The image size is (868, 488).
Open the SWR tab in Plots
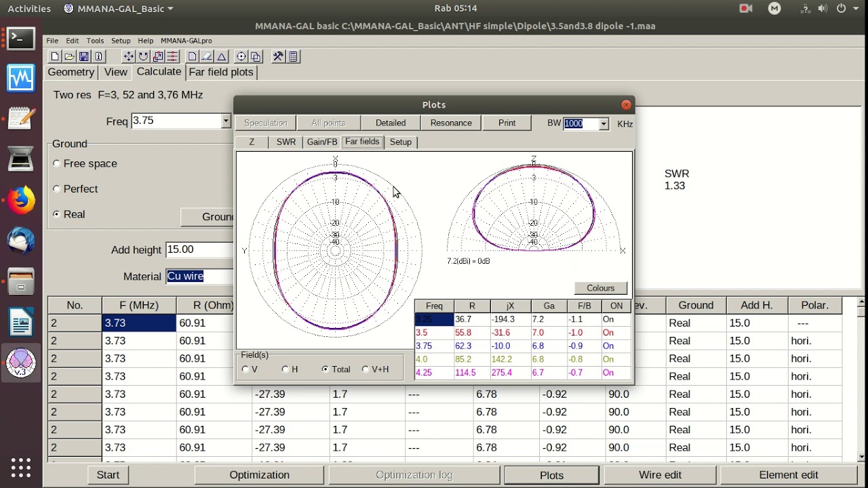[286, 142]
